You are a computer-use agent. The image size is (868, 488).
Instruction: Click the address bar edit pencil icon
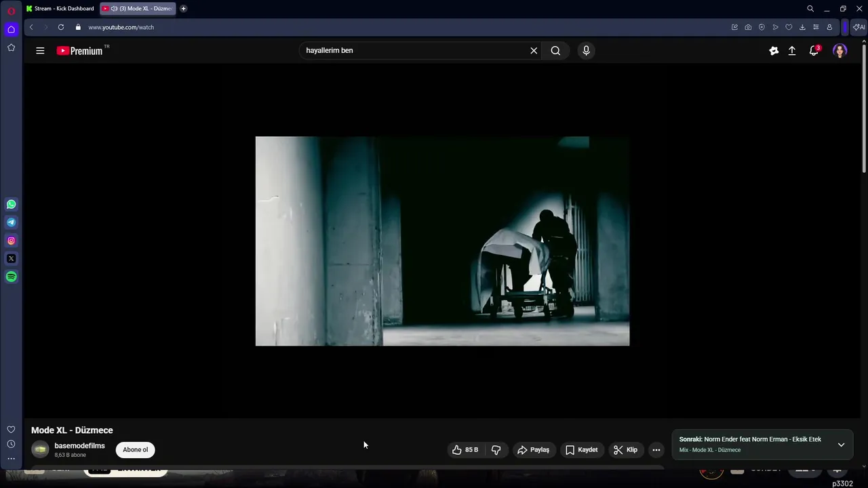point(734,27)
